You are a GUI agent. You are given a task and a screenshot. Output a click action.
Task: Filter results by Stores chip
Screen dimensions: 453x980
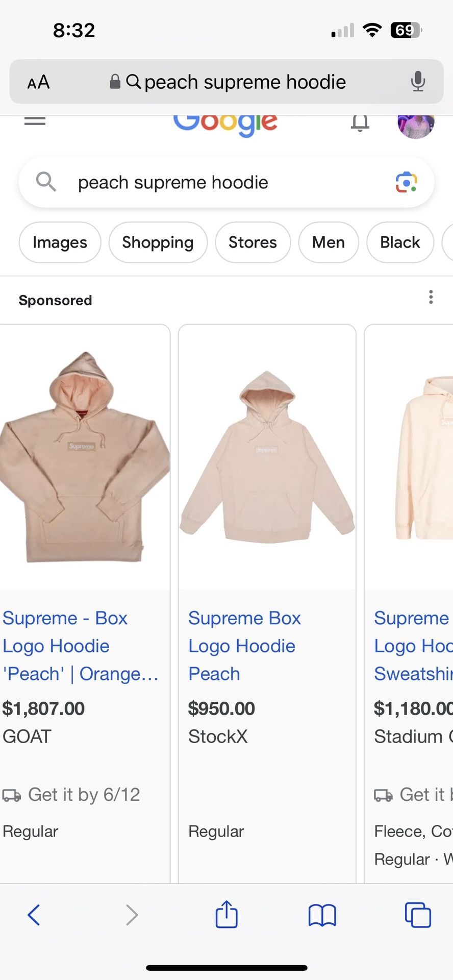pyautogui.click(x=253, y=242)
